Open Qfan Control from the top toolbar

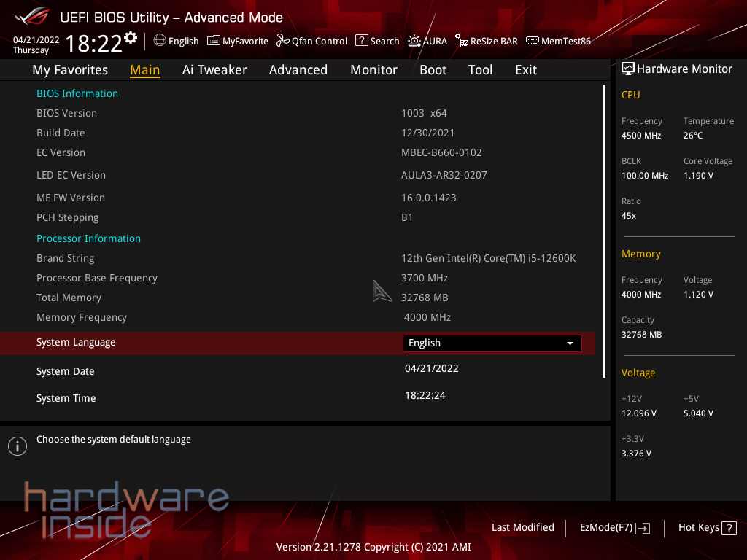click(x=311, y=41)
